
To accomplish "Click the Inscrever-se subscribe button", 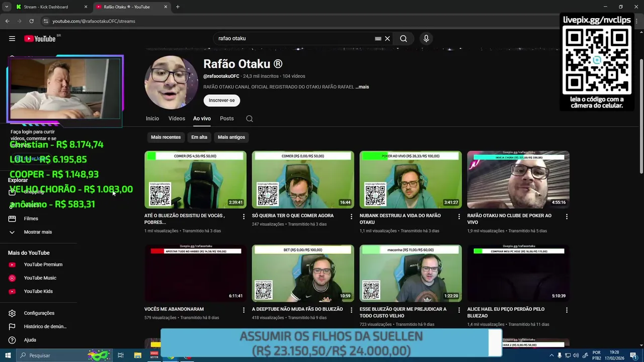I will (x=222, y=101).
